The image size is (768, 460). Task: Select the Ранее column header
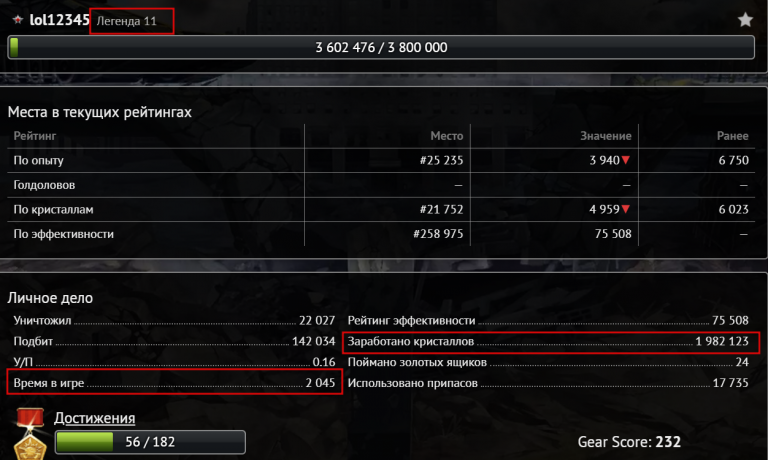pos(733,136)
